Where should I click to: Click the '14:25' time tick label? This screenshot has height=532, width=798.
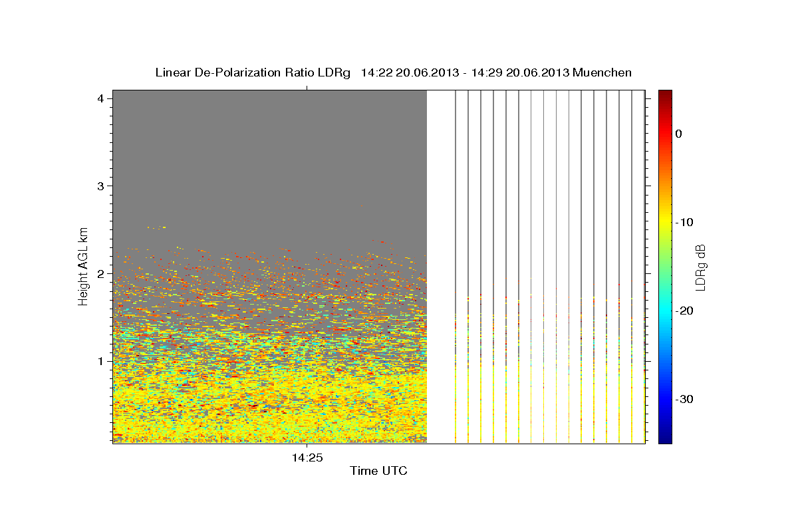point(307,458)
